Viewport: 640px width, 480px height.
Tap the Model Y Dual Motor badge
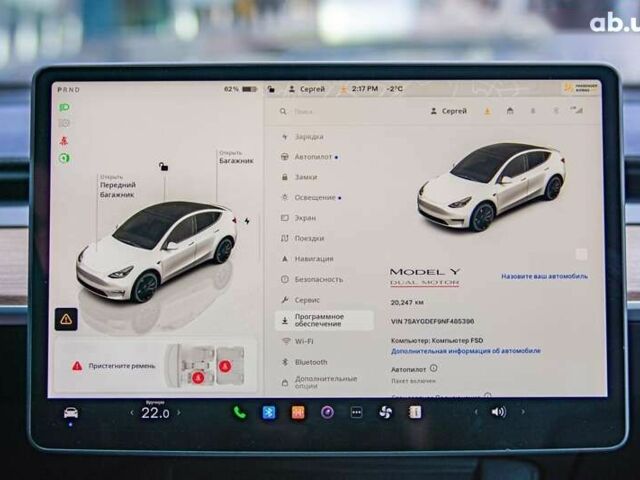click(425, 277)
